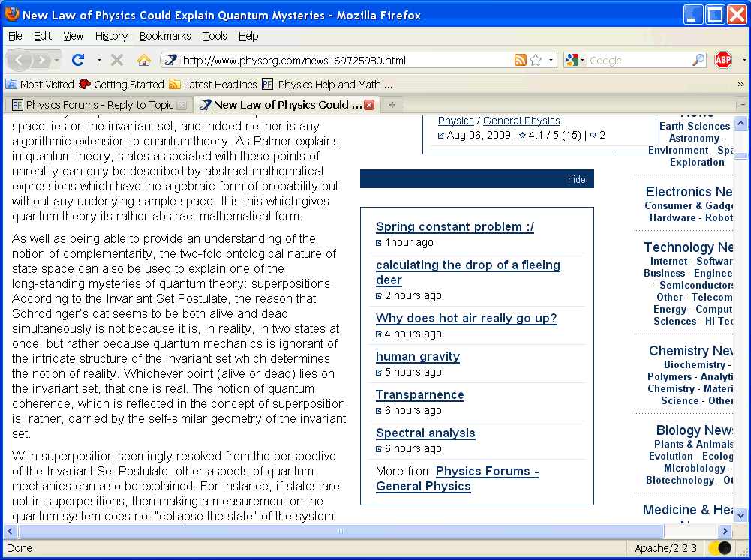This screenshot has height=560, width=751.
Task: Open a new tab
Action: 392,105
